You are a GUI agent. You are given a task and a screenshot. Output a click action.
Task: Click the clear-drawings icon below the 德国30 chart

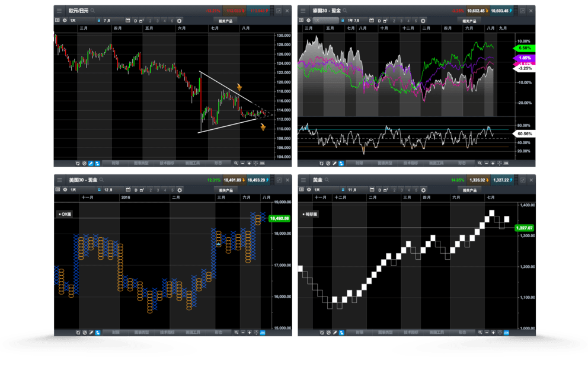[x=328, y=163]
